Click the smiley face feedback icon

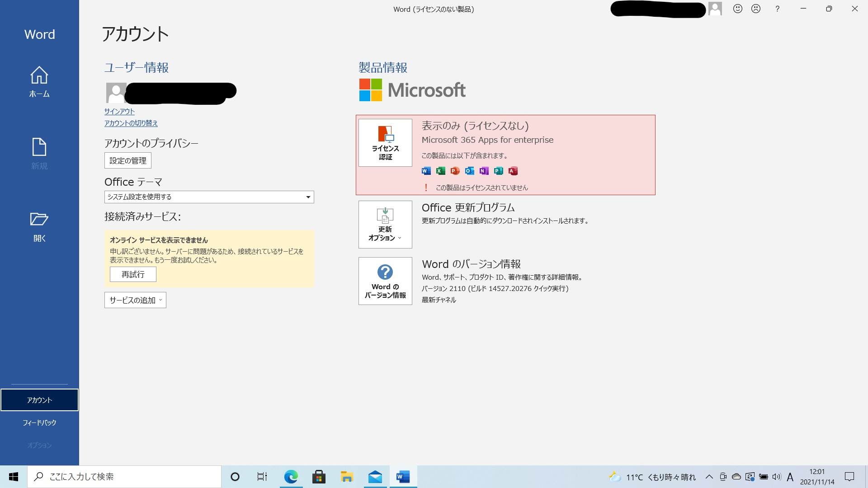click(738, 9)
